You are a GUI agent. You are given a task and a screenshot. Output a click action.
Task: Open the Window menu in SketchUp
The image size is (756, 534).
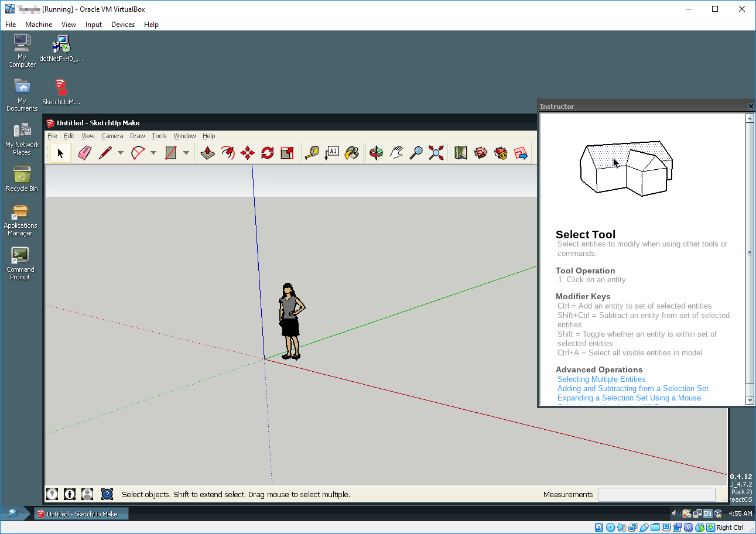point(184,136)
